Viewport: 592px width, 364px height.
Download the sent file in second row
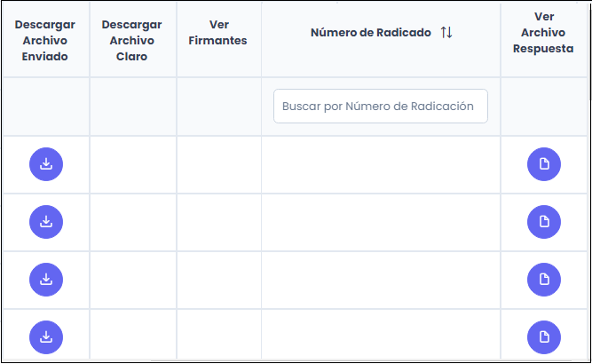(46, 222)
